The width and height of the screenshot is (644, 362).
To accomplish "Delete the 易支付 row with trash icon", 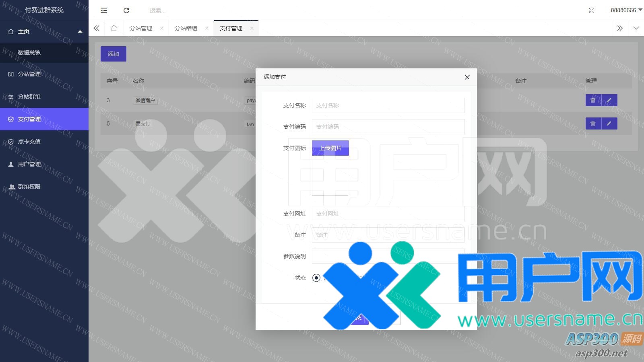I will [593, 123].
